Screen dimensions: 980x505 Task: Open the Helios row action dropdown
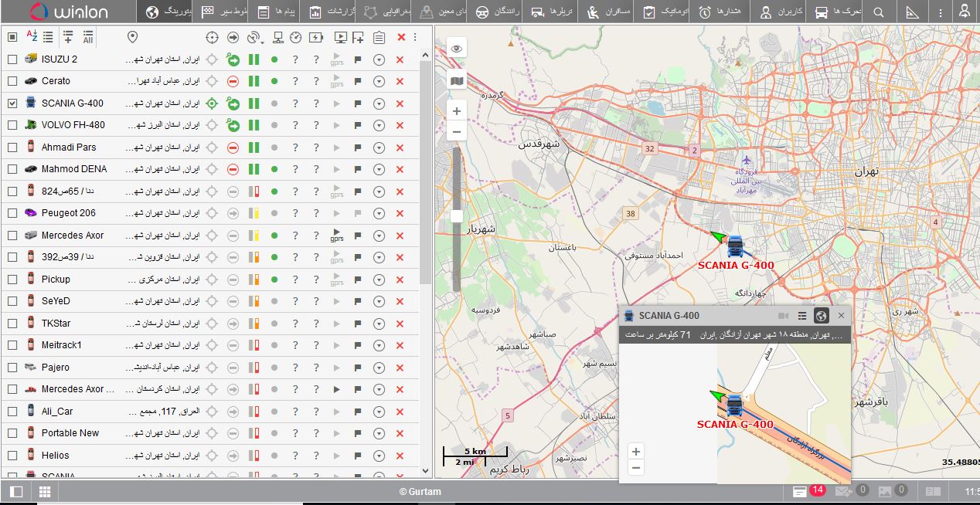[379, 456]
